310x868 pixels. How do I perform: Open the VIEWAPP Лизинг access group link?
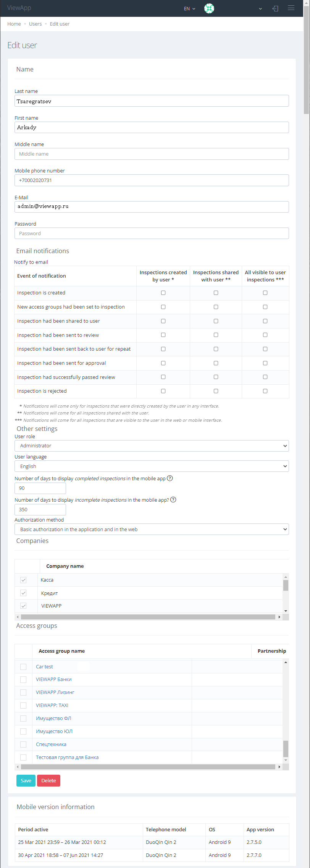coord(55,692)
